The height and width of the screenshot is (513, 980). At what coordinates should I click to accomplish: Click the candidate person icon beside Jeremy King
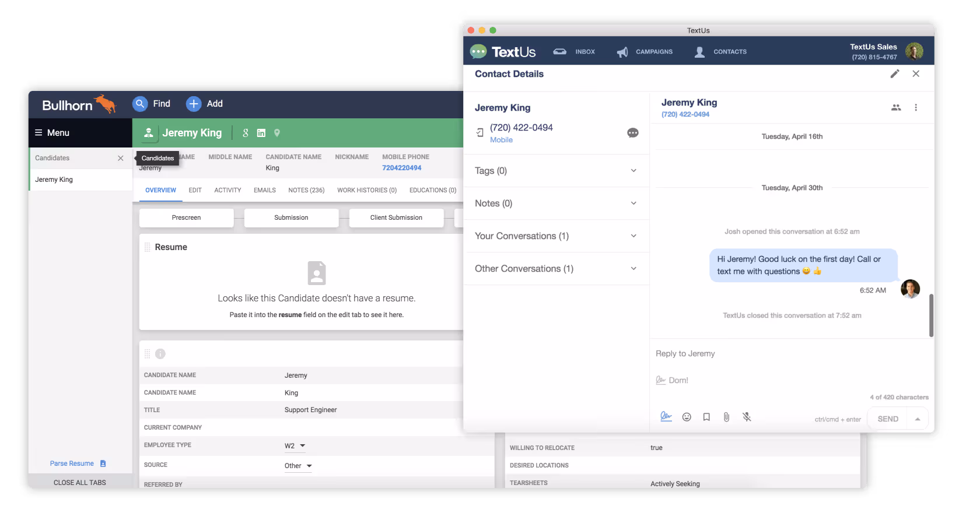click(x=149, y=133)
